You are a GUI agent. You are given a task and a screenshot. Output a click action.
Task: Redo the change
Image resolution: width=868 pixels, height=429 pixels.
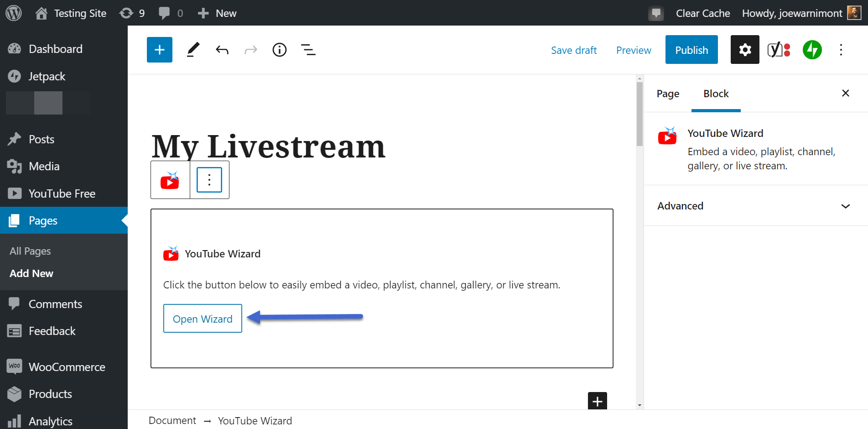[x=251, y=50]
